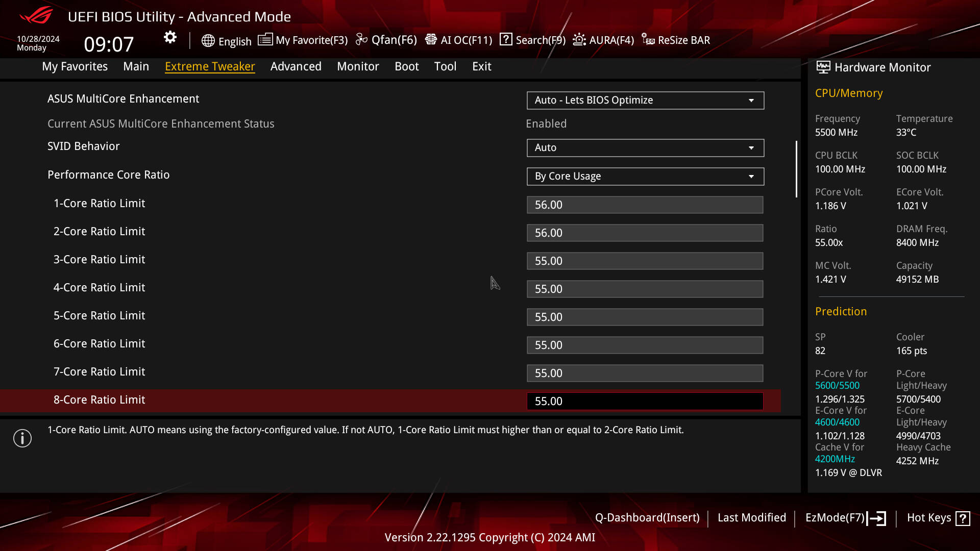Expand Performance Core Ratio dropdown

[645, 177]
